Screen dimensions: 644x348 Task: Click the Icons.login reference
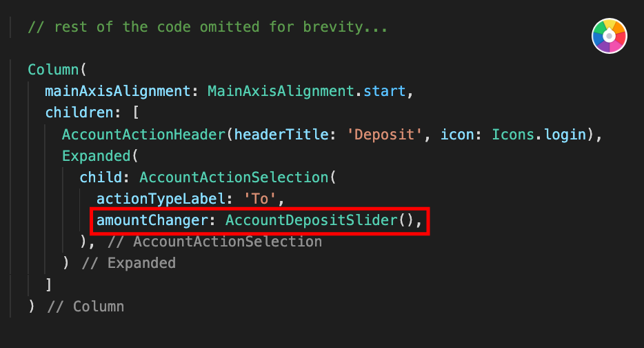click(x=539, y=135)
